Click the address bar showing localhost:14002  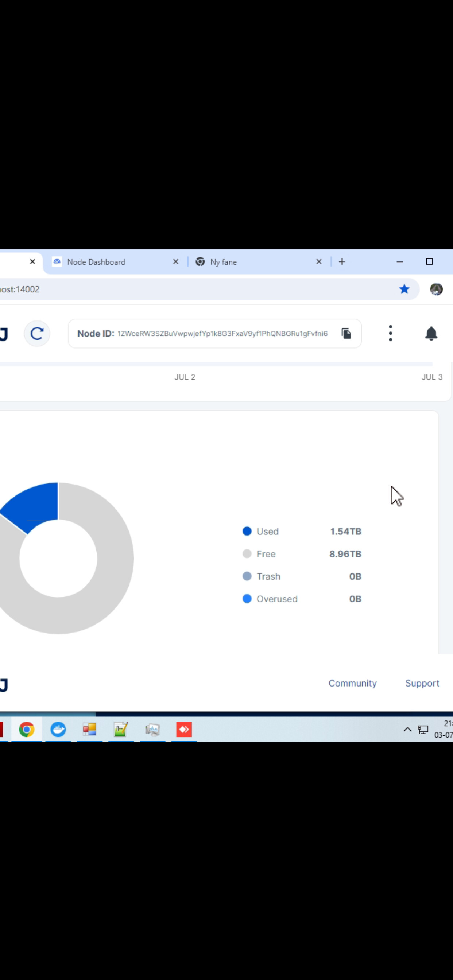coord(190,289)
